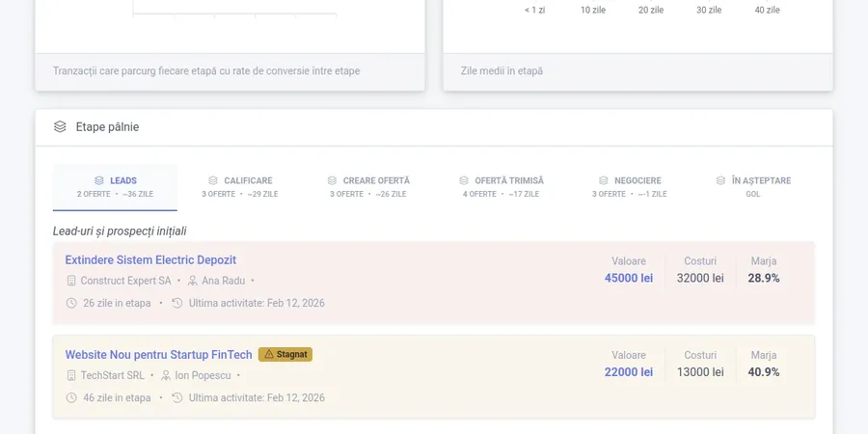This screenshot has height=434, width=868.
Task: Click the 40 zile axis label
Action: [768, 10]
